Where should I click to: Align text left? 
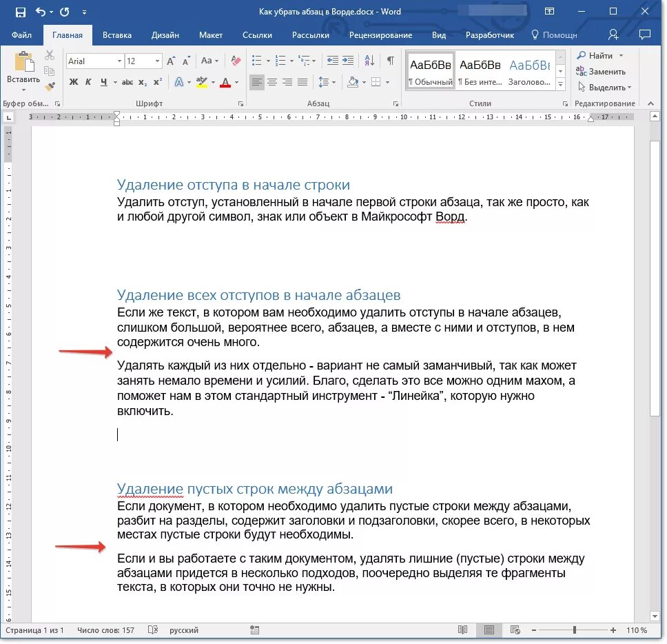(256, 82)
